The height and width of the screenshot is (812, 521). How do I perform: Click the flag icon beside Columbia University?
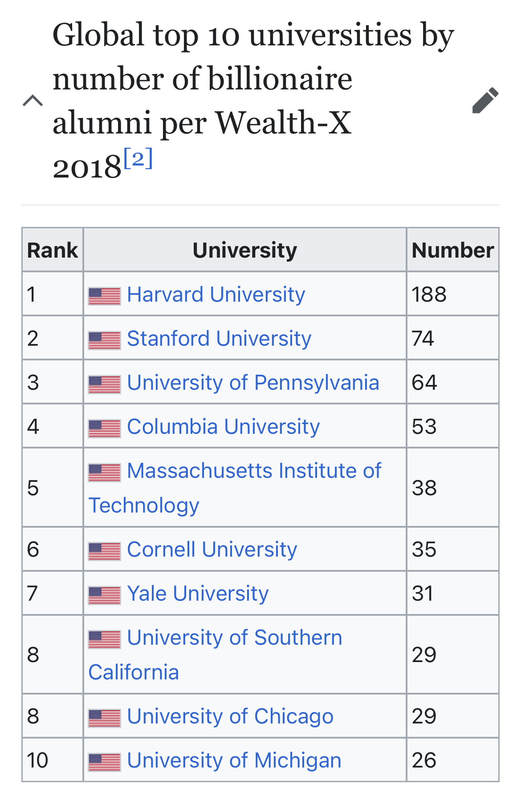[104, 428]
